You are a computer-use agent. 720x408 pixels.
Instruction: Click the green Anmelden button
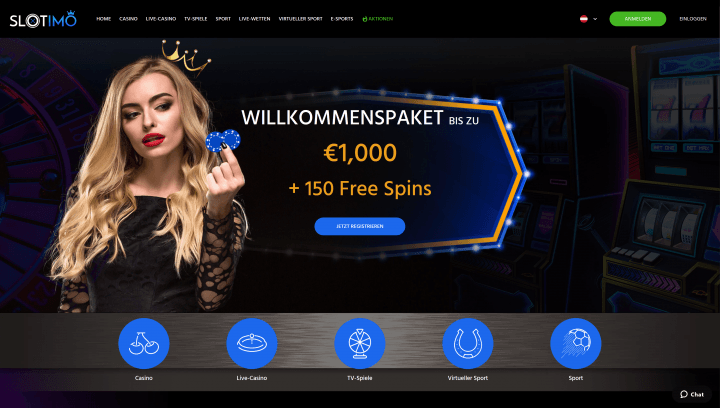637,19
